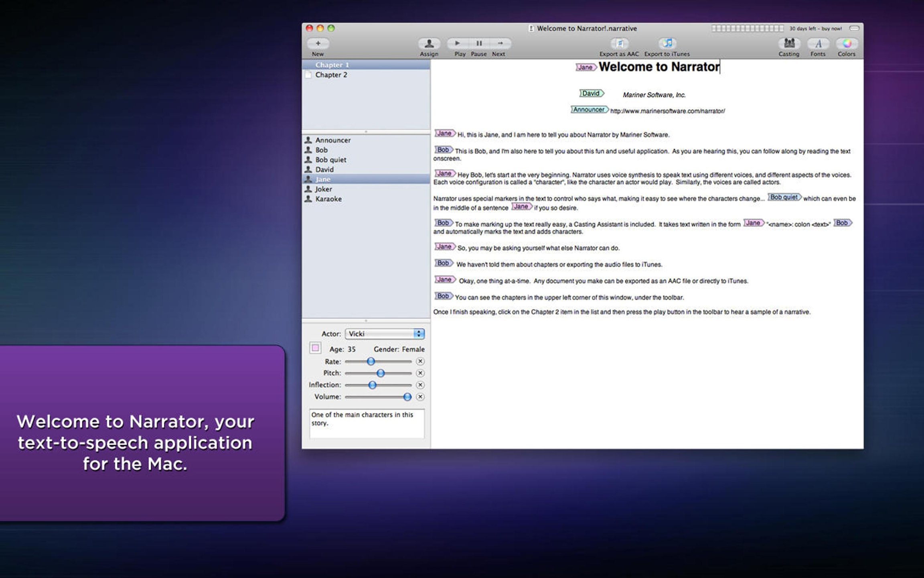924x578 pixels.
Task: Skip ahead with the Next button
Action: [x=500, y=43]
